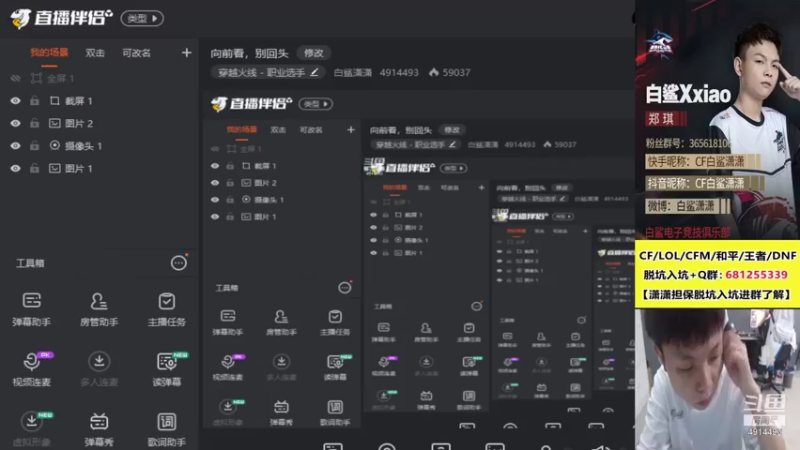Viewport: 800px width, 450px height.
Task: Click the 白鲨Xxiao streamer banner image
Action: point(717,120)
